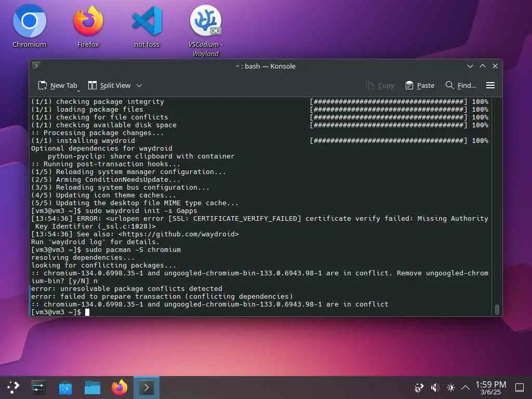Click the Konsole window icon in titlebar
The width and height of the screenshot is (532, 399).
point(36,66)
